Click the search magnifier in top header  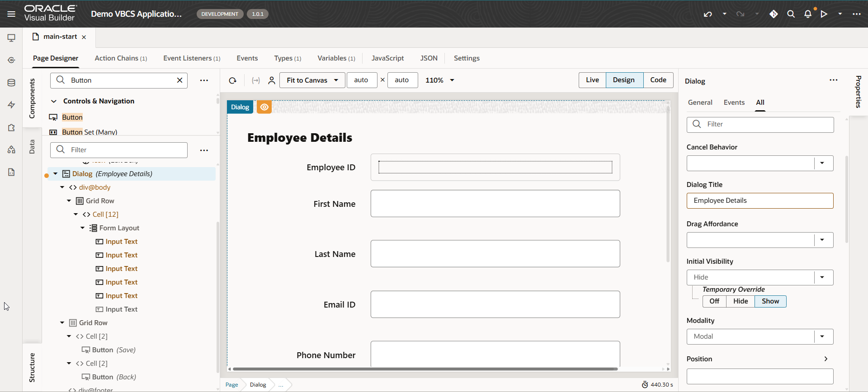(x=791, y=14)
